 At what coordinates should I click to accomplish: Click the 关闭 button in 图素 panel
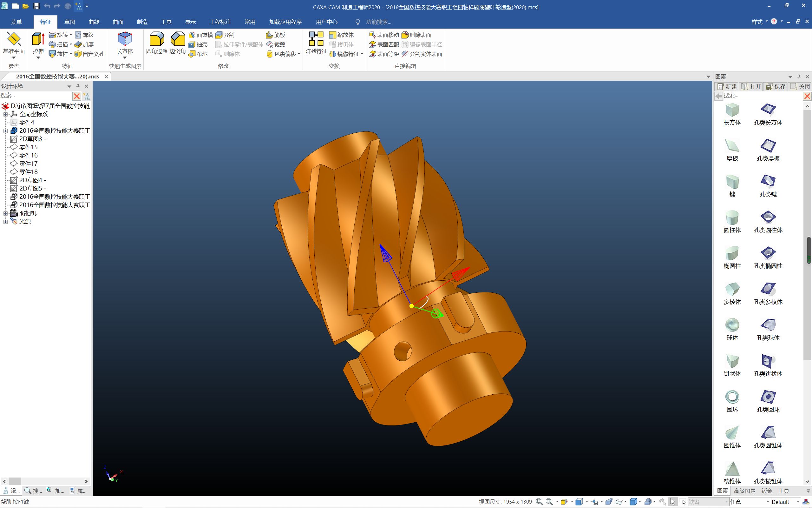click(x=800, y=87)
